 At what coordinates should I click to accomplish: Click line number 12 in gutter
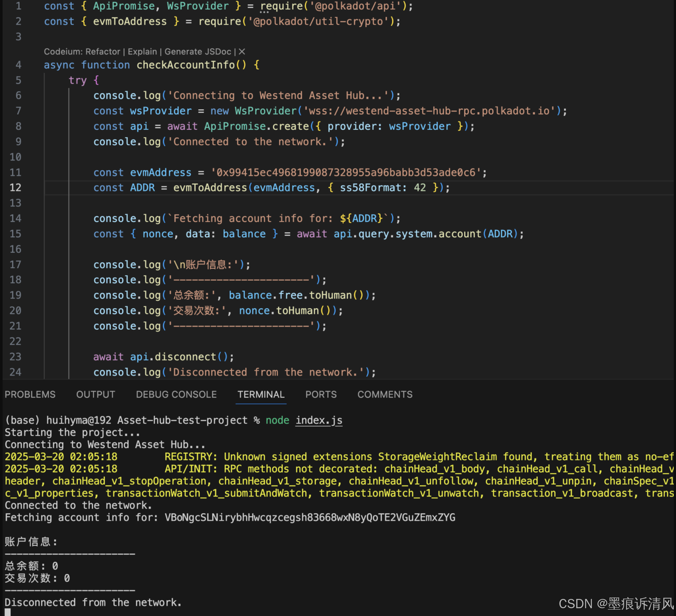15,188
